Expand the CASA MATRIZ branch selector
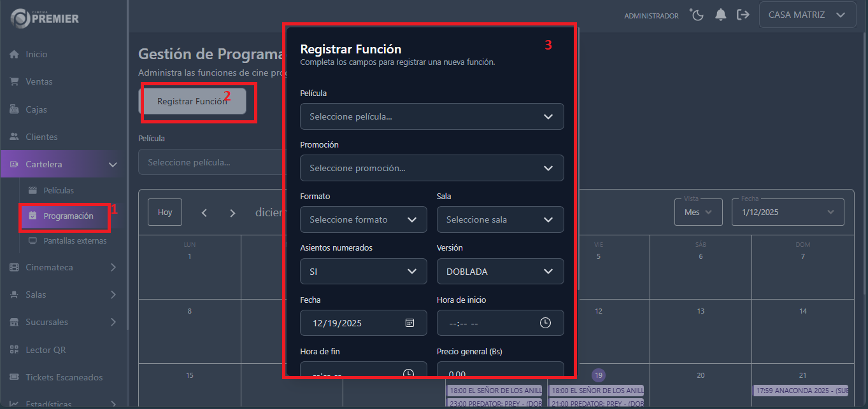 (807, 15)
